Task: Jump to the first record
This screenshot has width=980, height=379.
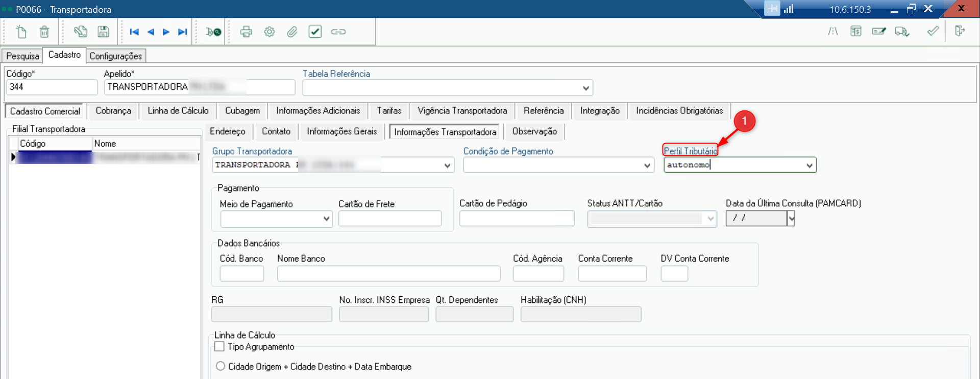Action: click(x=134, y=32)
